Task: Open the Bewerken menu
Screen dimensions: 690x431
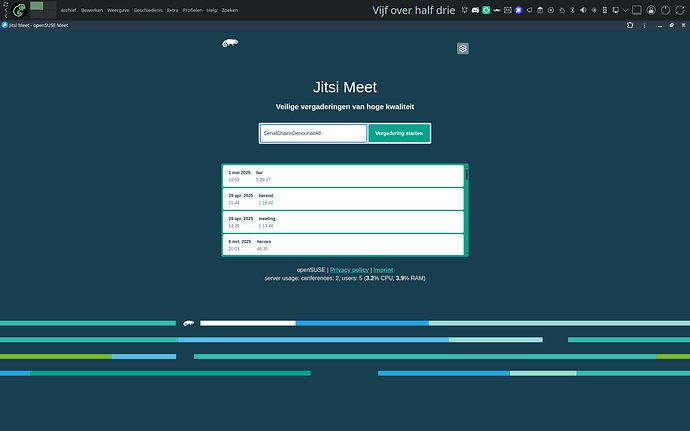Action: point(92,10)
